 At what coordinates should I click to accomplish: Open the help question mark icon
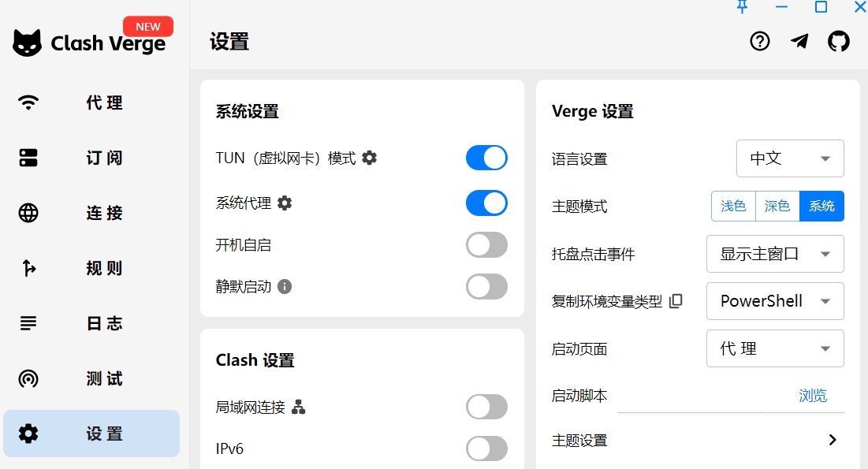tap(759, 41)
